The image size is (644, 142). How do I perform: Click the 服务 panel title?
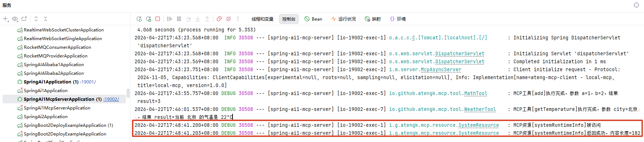(7, 5)
